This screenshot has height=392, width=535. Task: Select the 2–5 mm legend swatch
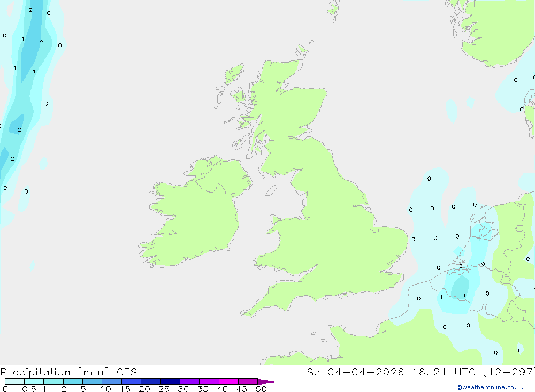[73, 381]
